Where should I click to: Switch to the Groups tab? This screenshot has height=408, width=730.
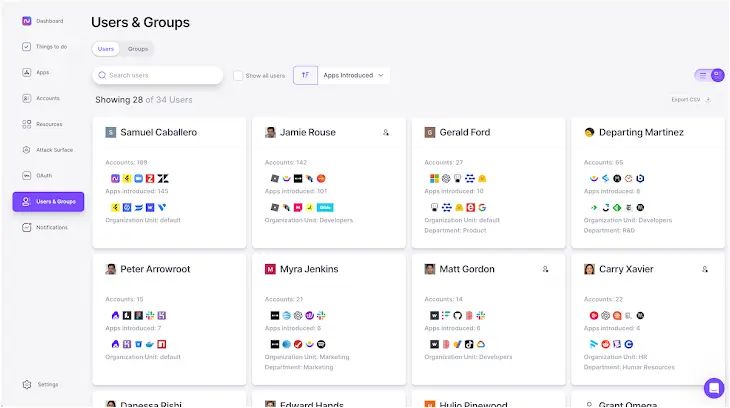click(138, 49)
